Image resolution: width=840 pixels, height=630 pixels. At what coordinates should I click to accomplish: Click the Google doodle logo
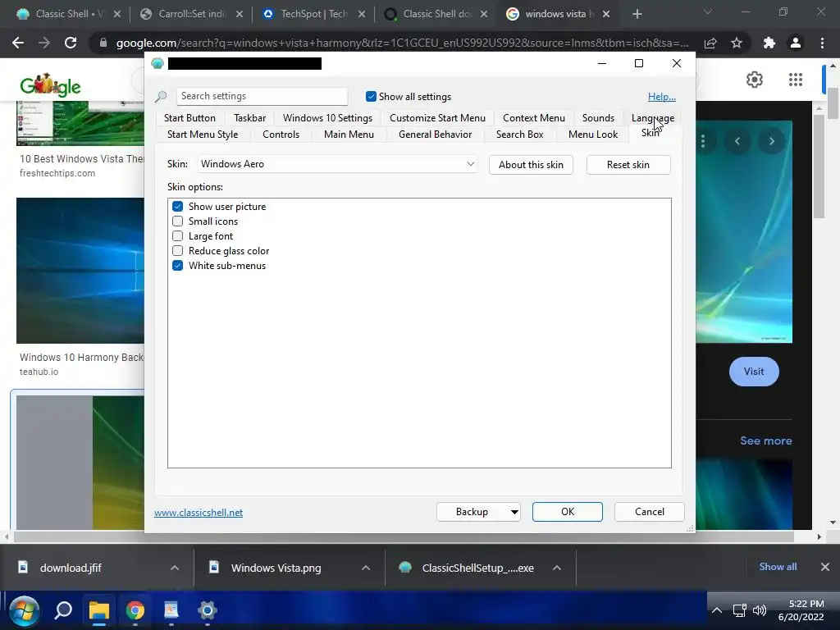tap(50, 84)
